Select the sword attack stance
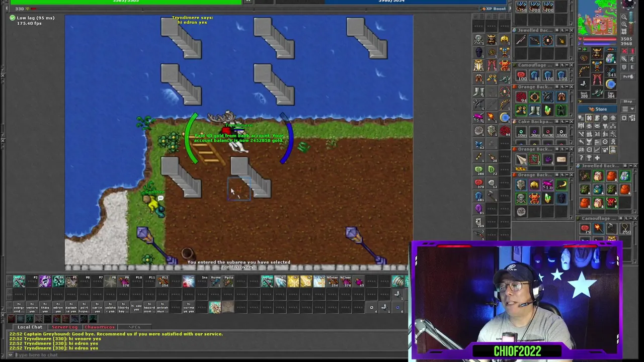Screen dimensions: 644x362 pyautogui.click(x=624, y=59)
